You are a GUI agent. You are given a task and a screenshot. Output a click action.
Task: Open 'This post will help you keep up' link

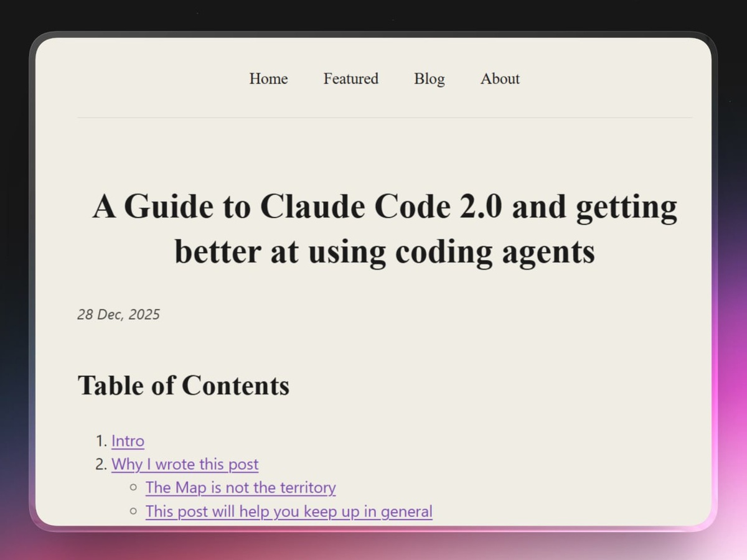tap(289, 511)
